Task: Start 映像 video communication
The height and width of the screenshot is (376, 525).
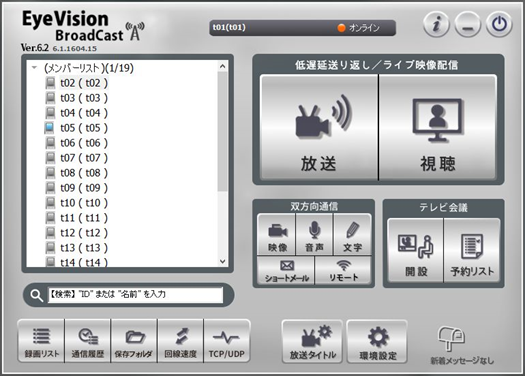Action: (277, 234)
